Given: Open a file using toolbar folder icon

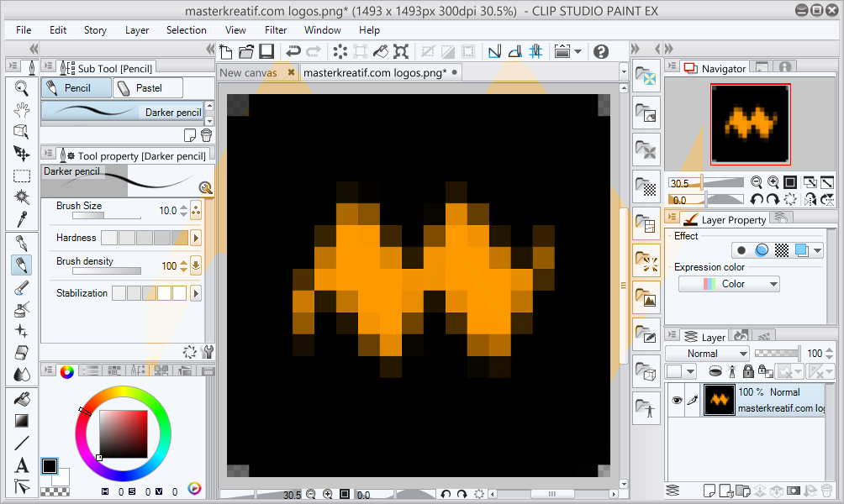Looking at the screenshot, I should [246, 51].
